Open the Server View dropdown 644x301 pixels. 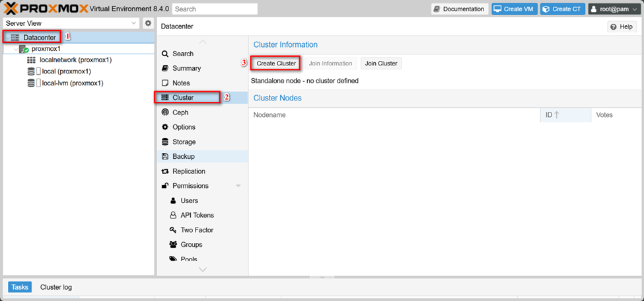(134, 23)
